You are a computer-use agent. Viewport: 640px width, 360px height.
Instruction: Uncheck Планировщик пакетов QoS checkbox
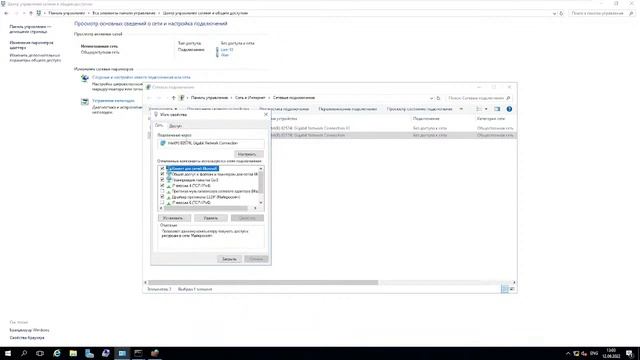tap(162, 180)
